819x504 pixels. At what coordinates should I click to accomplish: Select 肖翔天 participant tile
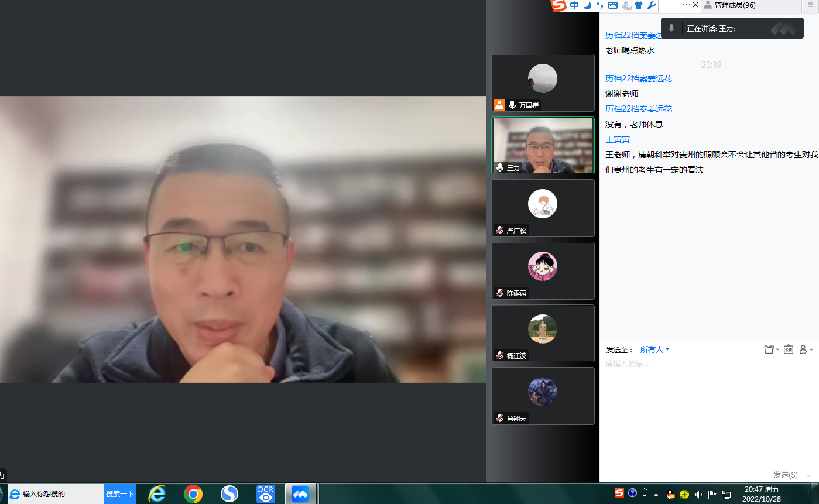543,396
